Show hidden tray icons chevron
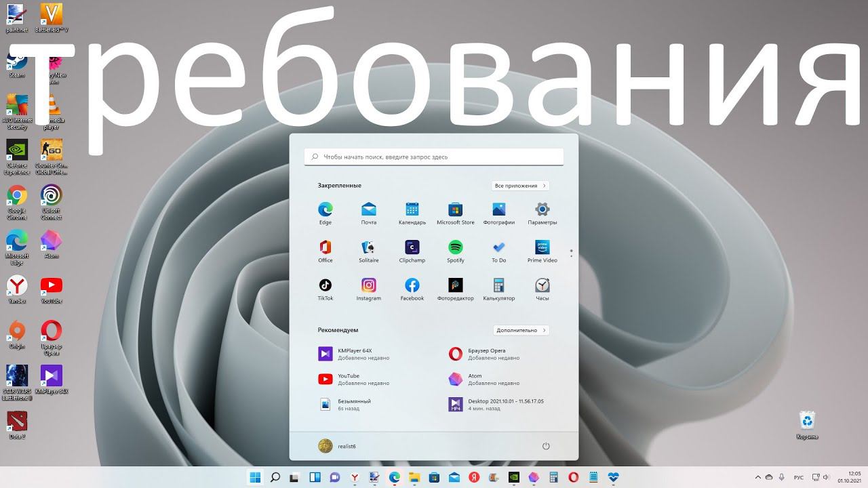The image size is (868, 488). tap(758, 477)
